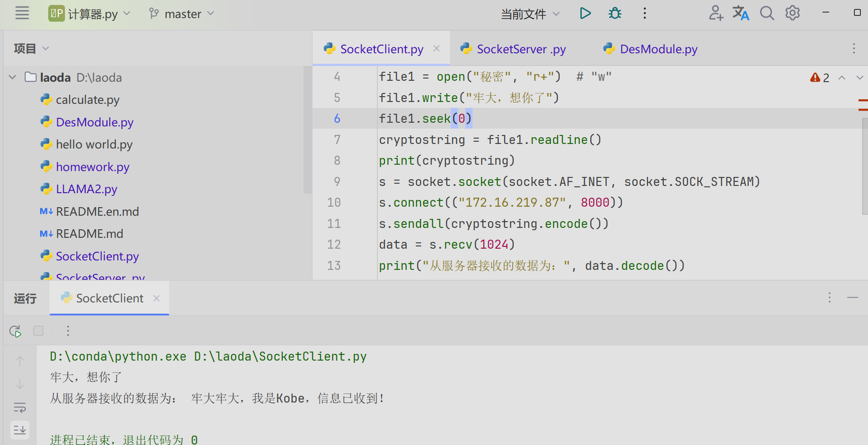
Task: Open homework.py in the project tree
Action: click(x=92, y=167)
